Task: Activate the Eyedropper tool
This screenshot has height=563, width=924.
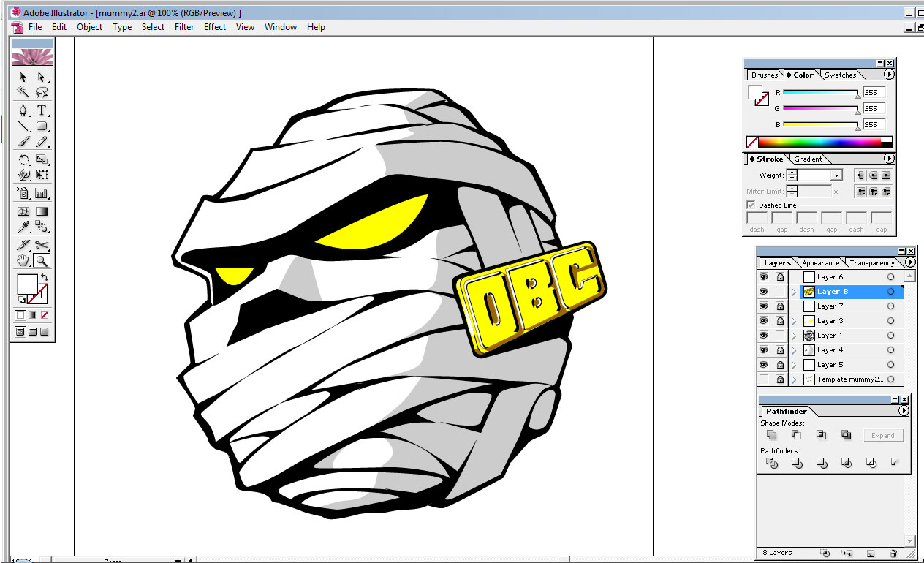Action: 23,227
